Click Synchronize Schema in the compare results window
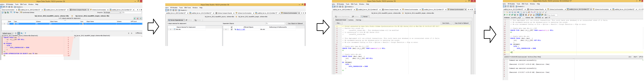This screenshot has width=644, height=83. coord(27,12)
